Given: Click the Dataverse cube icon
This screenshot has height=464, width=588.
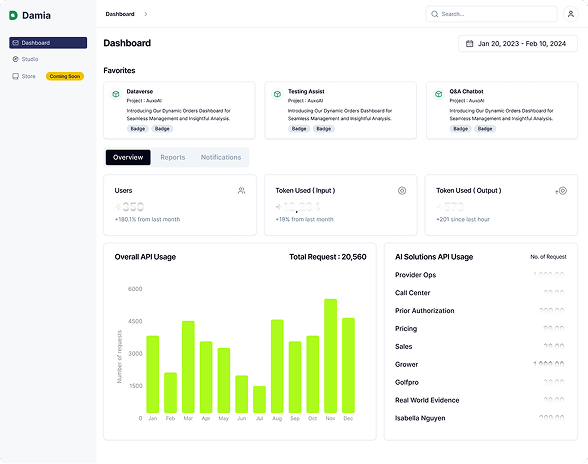Looking at the screenshot, I should click(116, 94).
